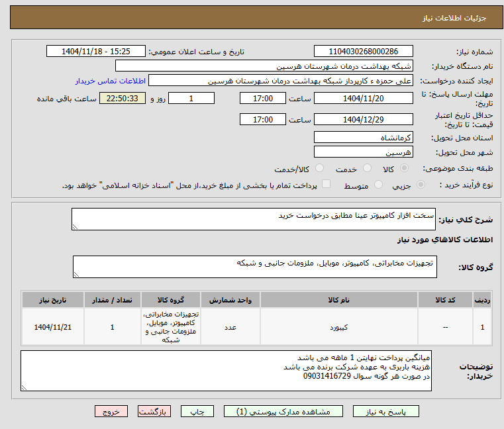Click the -- product code cell
The width and height of the screenshot is (504, 429).
pos(445,327)
